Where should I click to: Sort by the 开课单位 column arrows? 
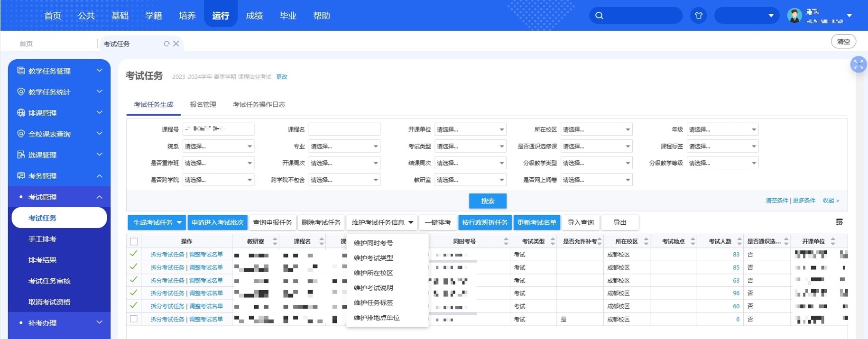(x=833, y=241)
